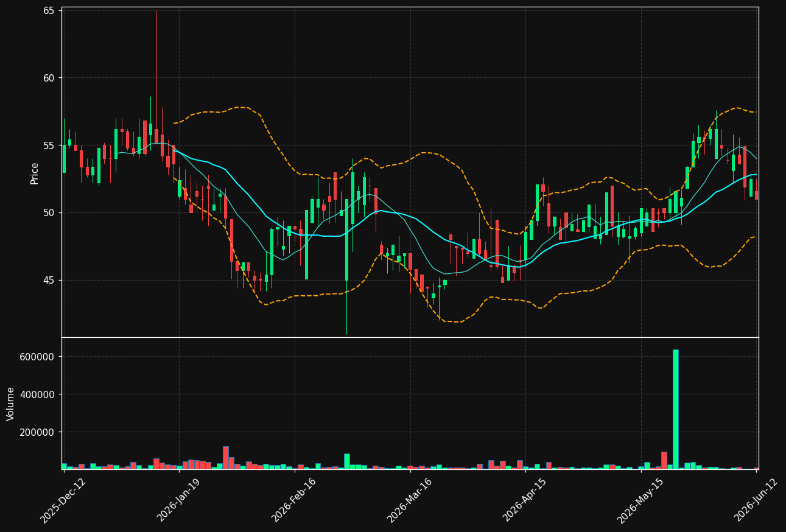Click the 2026-Apr-15 date label
Viewport: 786px width, 532px height.
pyautogui.click(x=524, y=500)
